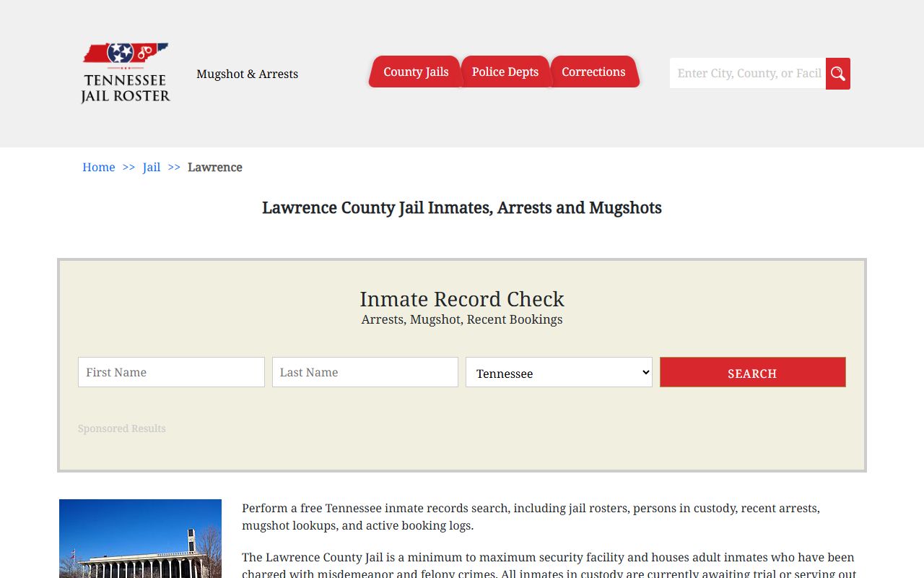
Task: Click the Lawrence County Jail Inmates page title
Action: [x=462, y=207]
